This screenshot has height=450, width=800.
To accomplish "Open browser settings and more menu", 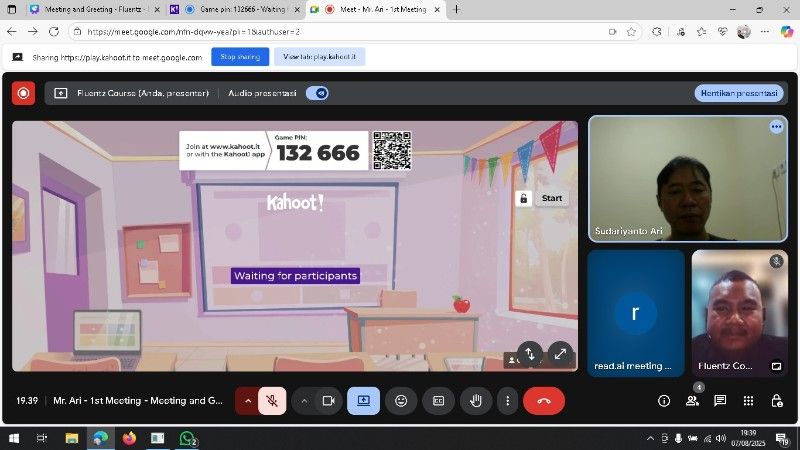I will pyautogui.click(x=764, y=32).
